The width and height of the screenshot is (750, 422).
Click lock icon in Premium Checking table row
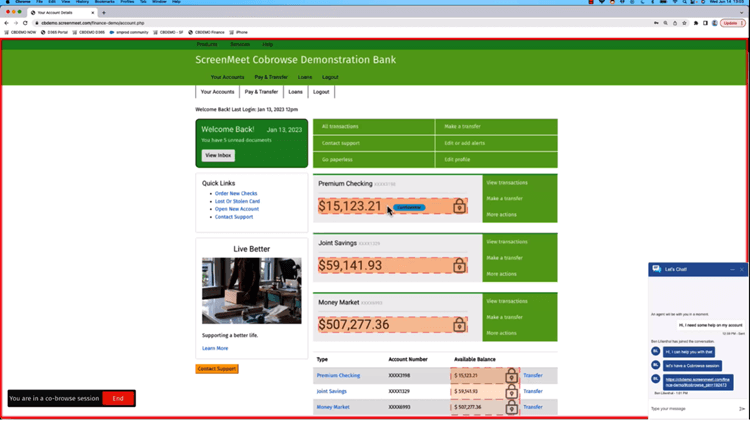511,376
